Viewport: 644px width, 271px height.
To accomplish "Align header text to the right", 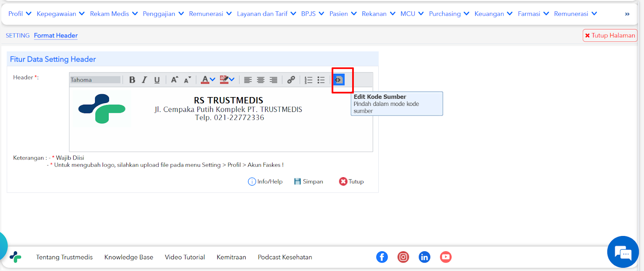I will [x=273, y=80].
